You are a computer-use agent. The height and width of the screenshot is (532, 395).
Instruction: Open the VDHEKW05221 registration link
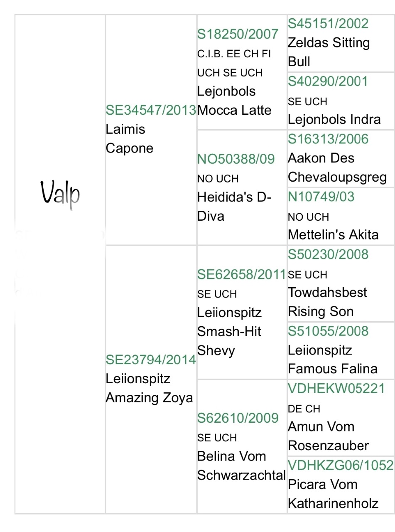click(x=337, y=389)
